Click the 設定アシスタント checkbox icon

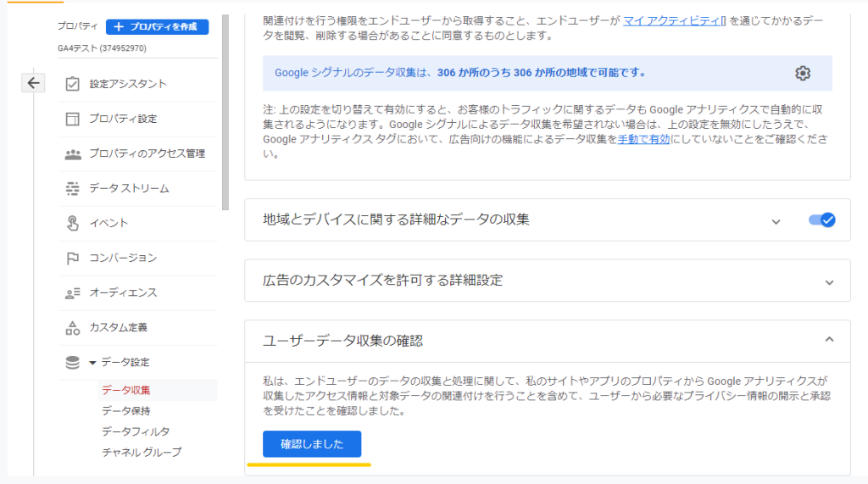click(x=73, y=84)
